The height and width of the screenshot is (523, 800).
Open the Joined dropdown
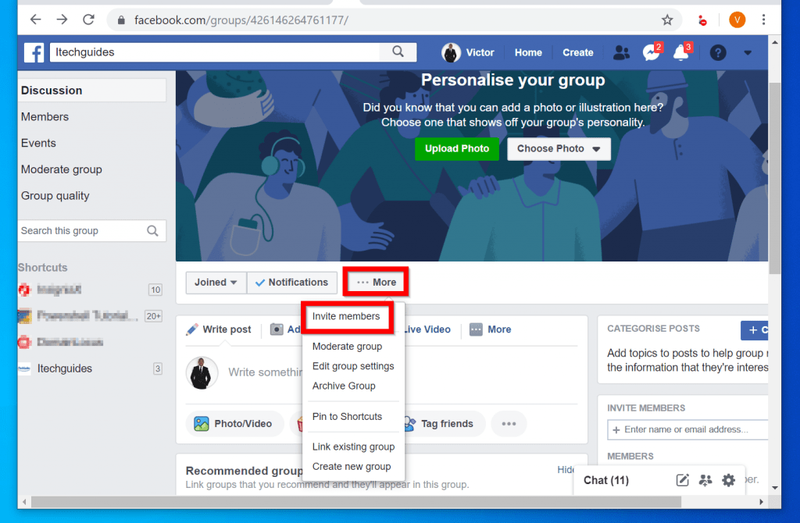215,282
